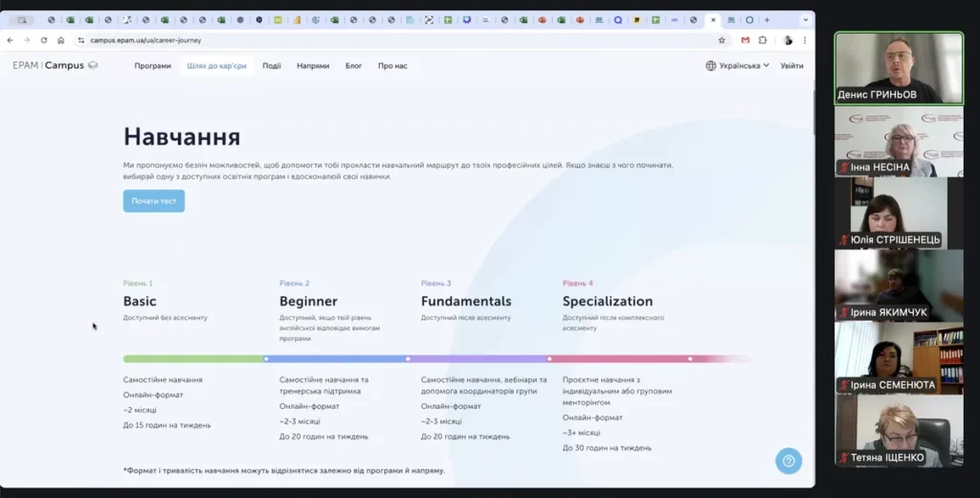Go to the Події section
This screenshot has height=498, width=980.
[x=272, y=66]
